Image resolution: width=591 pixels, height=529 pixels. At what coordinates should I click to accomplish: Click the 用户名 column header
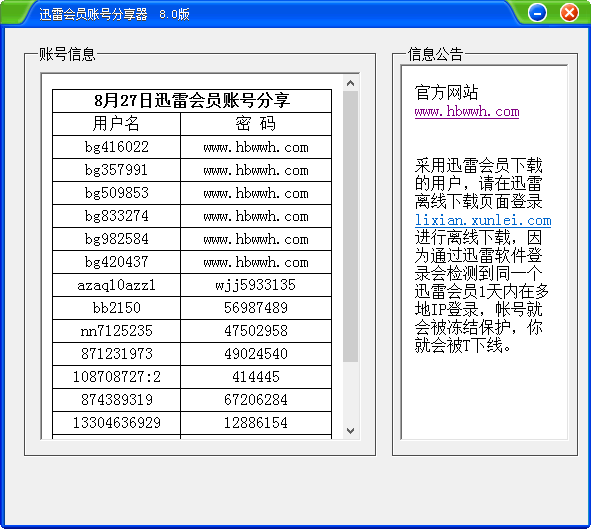point(116,124)
